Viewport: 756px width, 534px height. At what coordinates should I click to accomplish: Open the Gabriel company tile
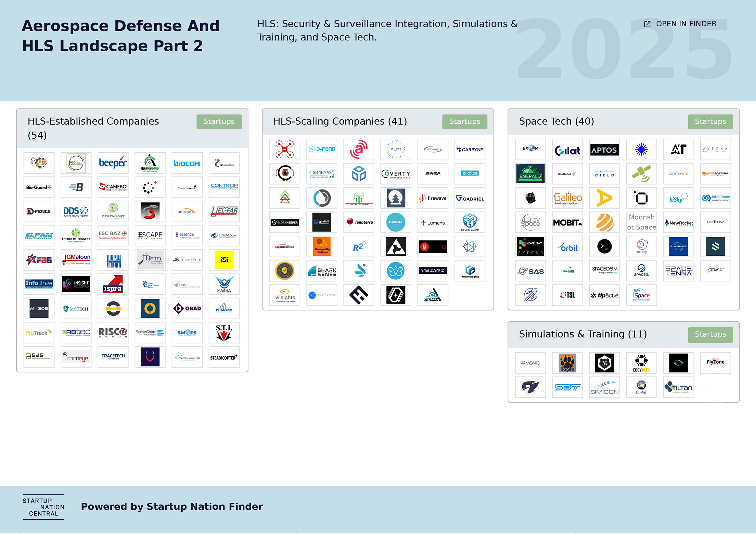pos(470,198)
